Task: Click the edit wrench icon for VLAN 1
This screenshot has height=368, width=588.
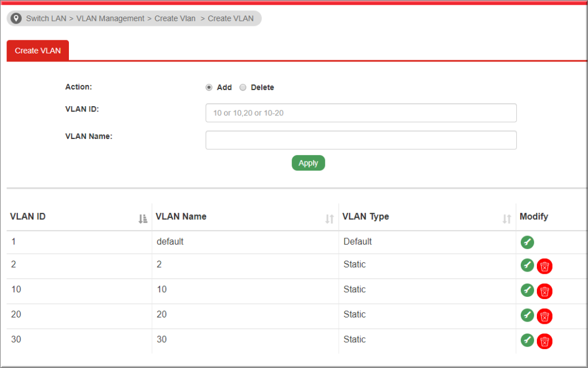Action: coord(527,242)
